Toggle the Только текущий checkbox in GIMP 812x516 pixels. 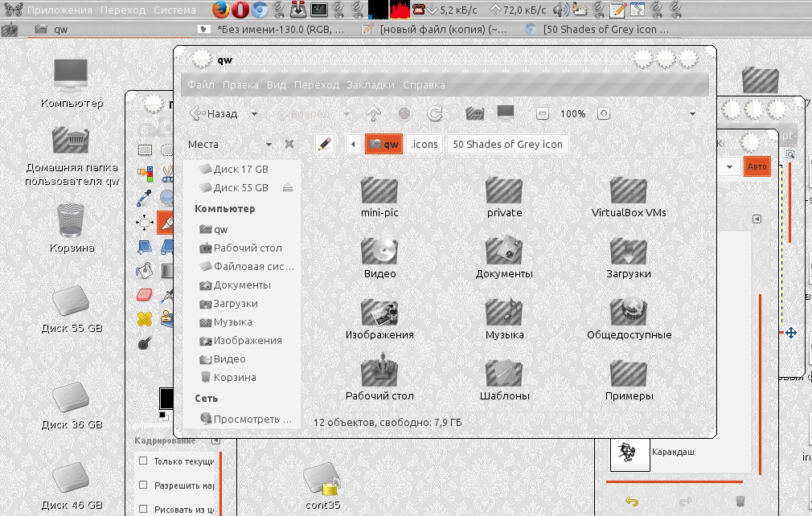pyautogui.click(x=143, y=461)
